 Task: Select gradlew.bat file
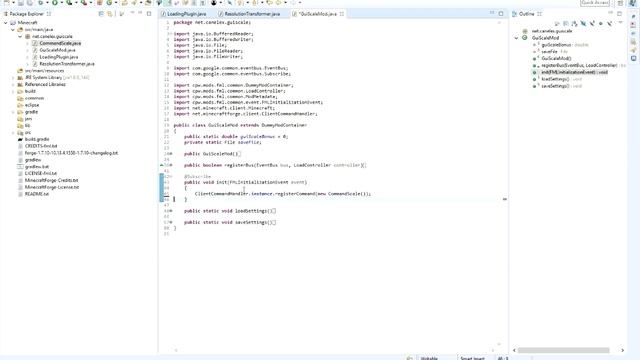pyautogui.click(x=37, y=167)
